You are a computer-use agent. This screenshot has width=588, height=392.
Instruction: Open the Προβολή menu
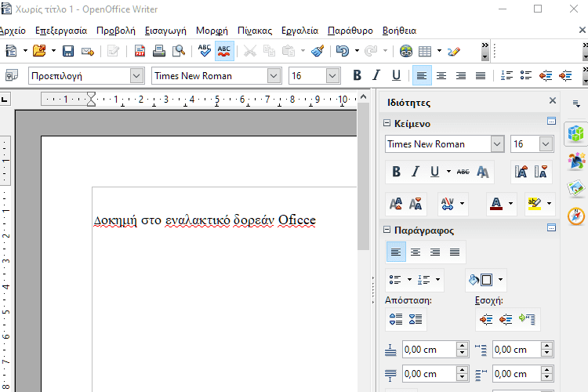(x=116, y=31)
